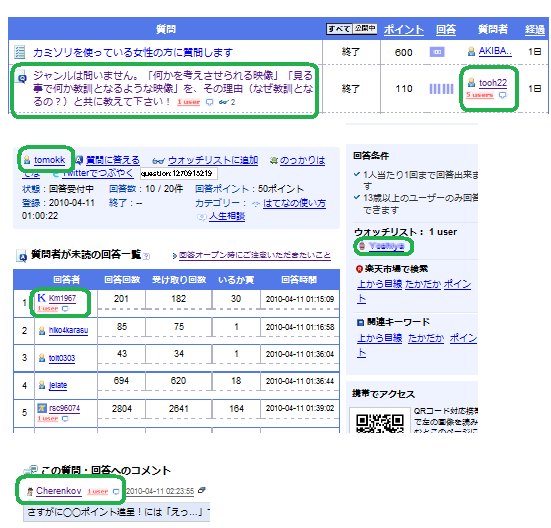
Task: Click answer time 2010-04-11 01:15:09
Action: click(300, 299)
